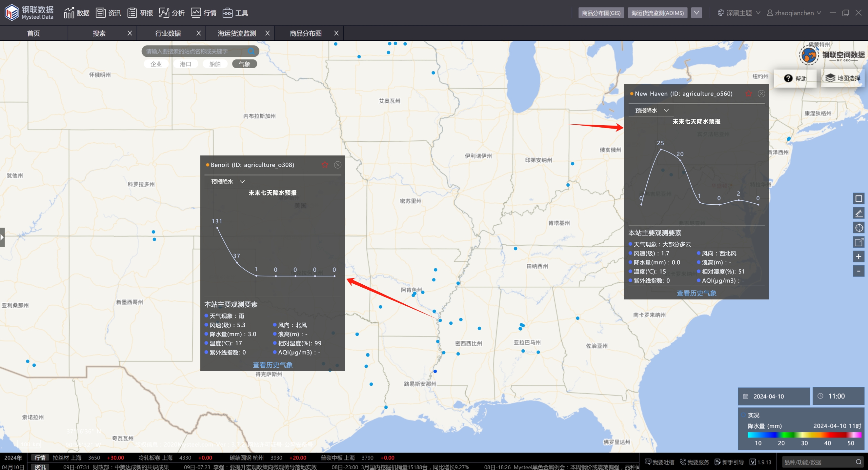Toggle the 气象 filter chip
Viewport: 868px width, 470px height.
click(244, 64)
